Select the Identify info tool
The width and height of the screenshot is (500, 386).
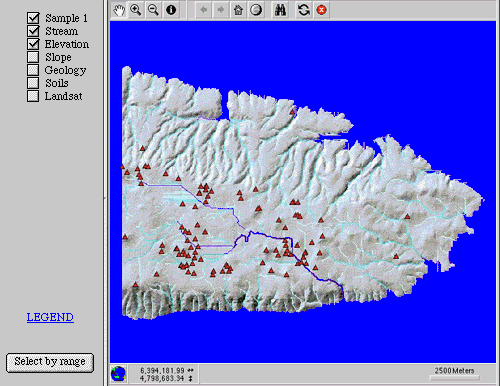[171, 10]
